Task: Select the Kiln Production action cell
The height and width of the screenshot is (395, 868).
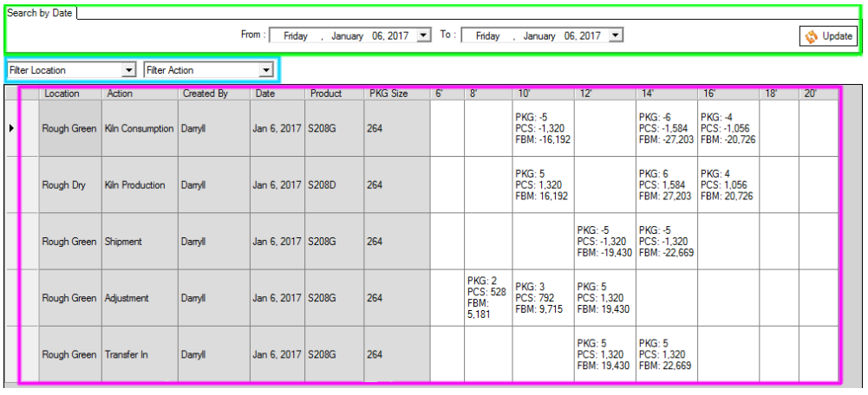Action: pyautogui.click(x=140, y=185)
